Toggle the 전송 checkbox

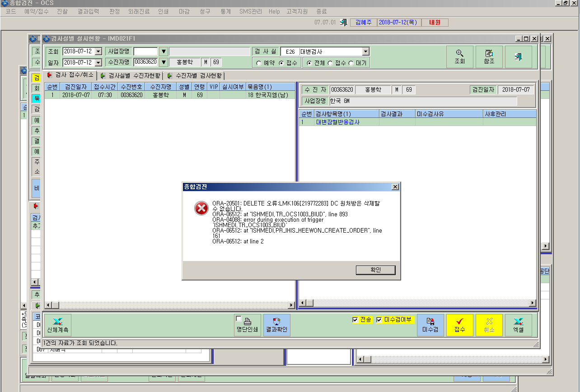355,320
